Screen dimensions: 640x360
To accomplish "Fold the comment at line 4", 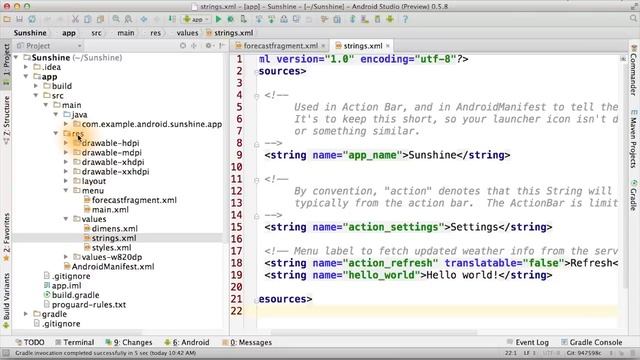I will tap(257, 96).
